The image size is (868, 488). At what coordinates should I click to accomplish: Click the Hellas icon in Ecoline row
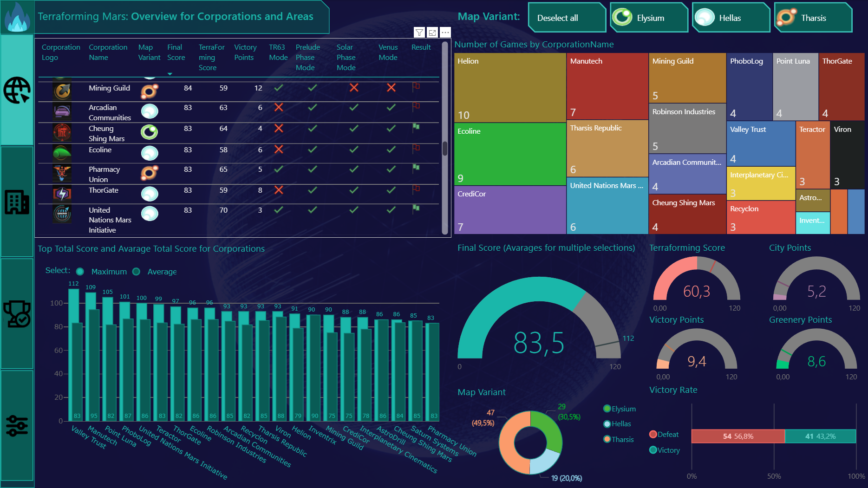point(150,153)
